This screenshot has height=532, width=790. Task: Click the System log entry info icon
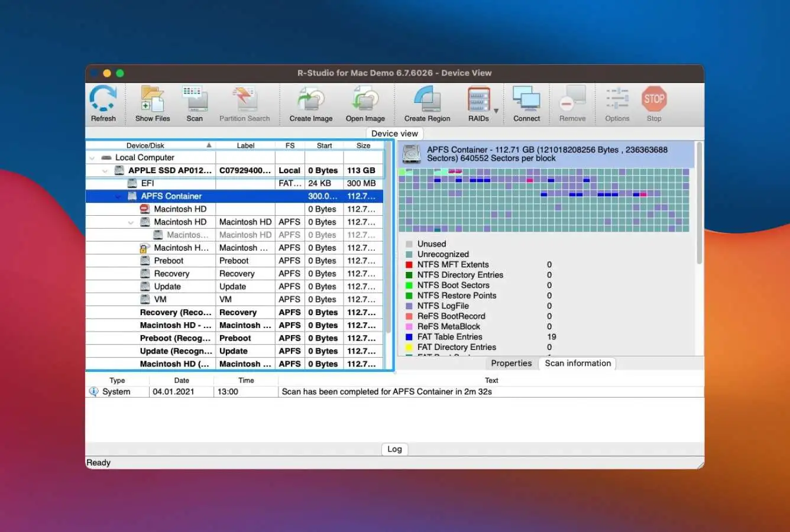pyautogui.click(x=93, y=391)
